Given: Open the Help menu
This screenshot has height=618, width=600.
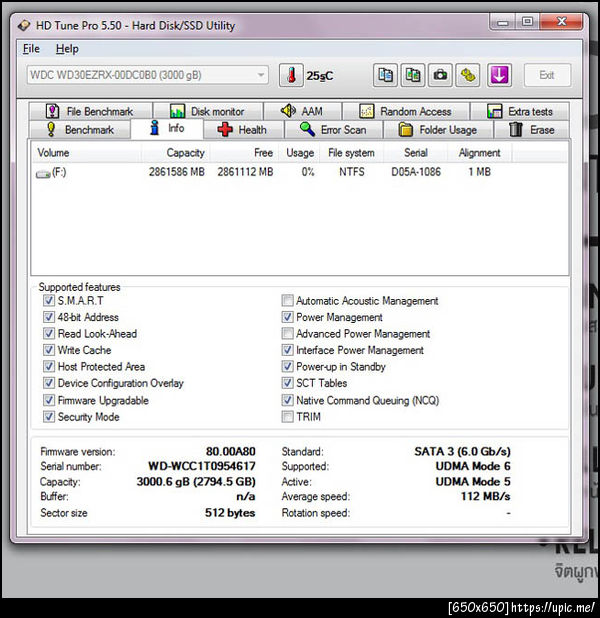Looking at the screenshot, I should 67,49.
